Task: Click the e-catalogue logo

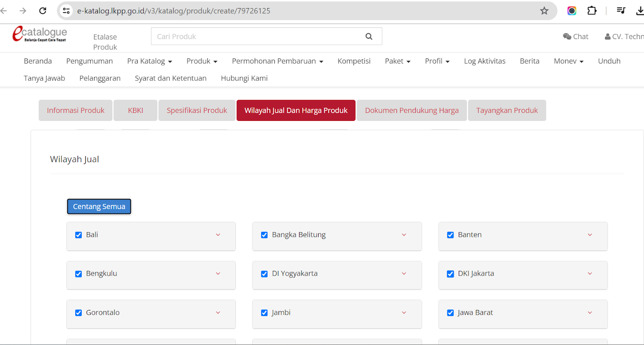Action: click(x=39, y=34)
